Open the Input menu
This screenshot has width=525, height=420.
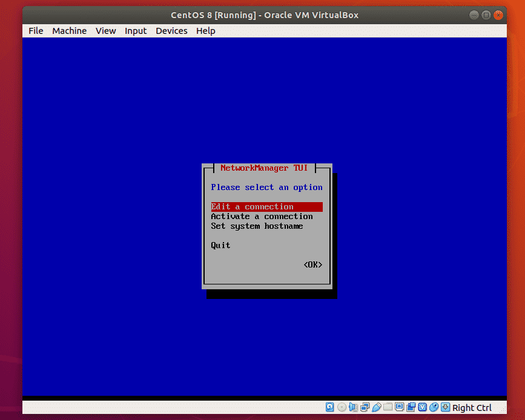(x=136, y=31)
